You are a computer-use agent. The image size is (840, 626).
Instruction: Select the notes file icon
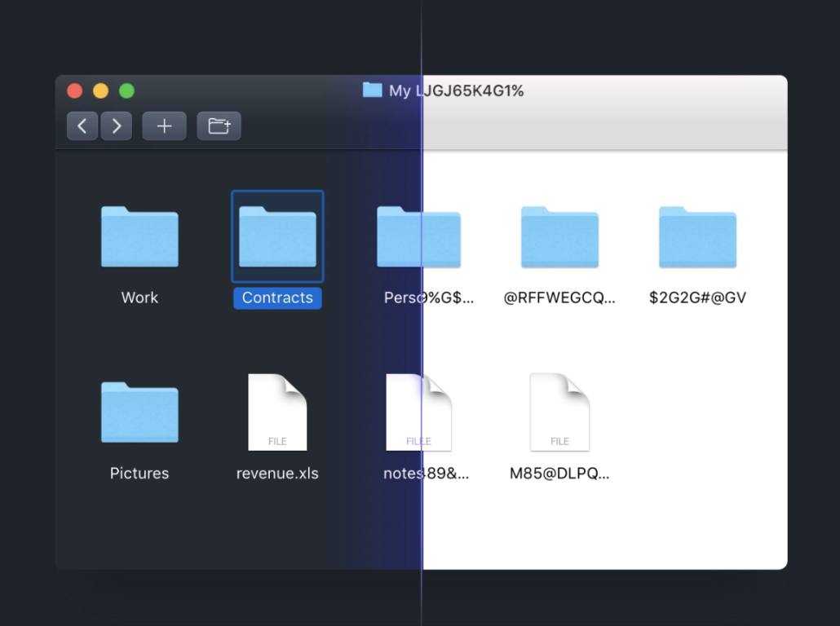(418, 412)
